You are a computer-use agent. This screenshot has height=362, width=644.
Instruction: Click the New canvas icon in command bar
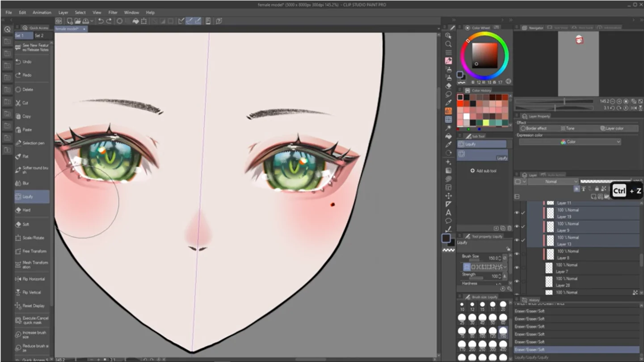point(70,21)
